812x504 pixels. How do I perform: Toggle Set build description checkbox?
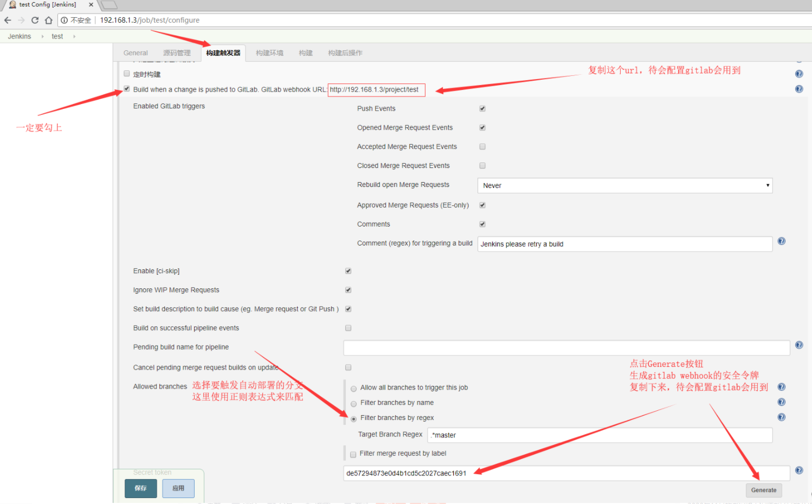(349, 309)
